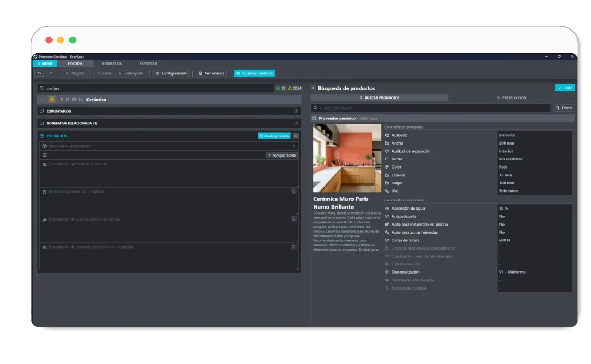591x364 pixels.
Task: Open the products list options icon beside Añadir producto
Action: click(x=296, y=136)
